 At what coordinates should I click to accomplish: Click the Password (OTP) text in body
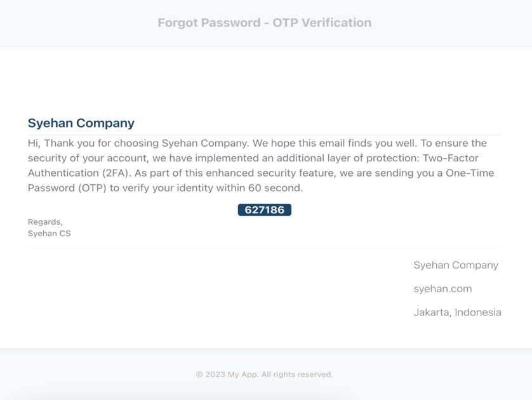[x=67, y=188]
